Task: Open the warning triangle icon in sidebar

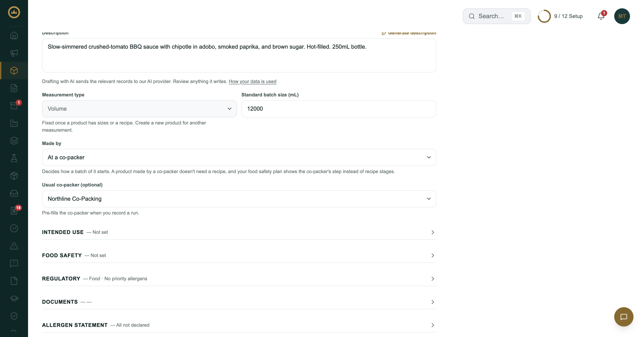Action: pos(14,246)
